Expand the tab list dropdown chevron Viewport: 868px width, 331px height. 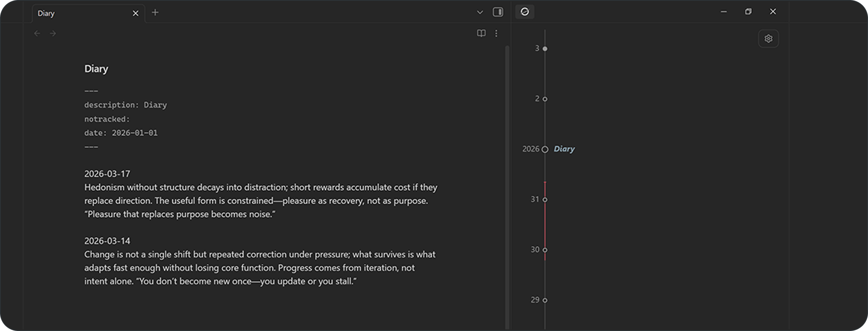point(480,12)
